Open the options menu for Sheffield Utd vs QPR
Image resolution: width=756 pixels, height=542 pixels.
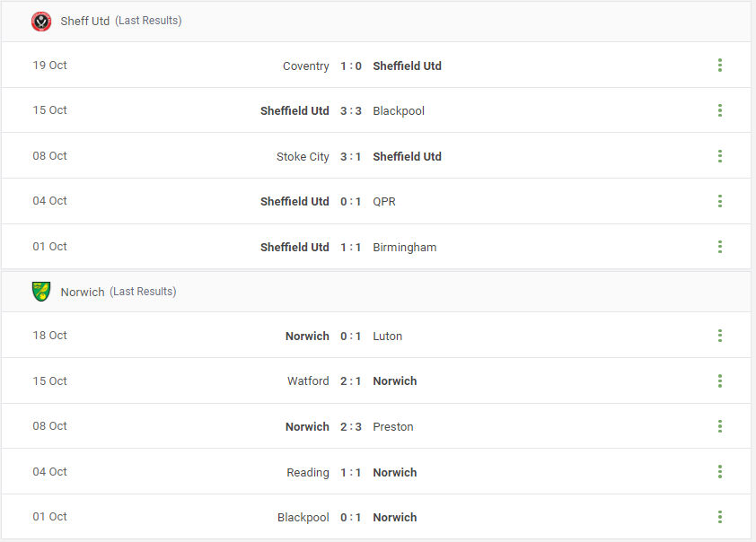[x=719, y=201]
